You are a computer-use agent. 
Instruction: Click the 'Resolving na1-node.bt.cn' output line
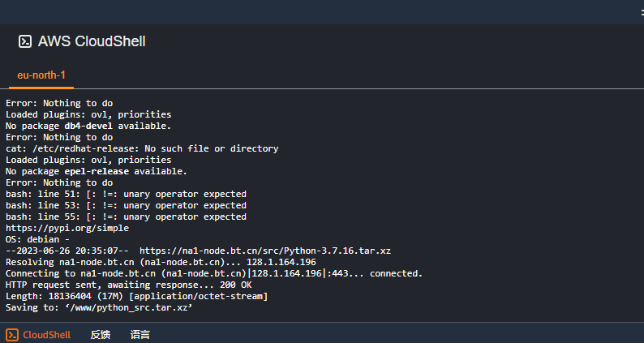161,262
